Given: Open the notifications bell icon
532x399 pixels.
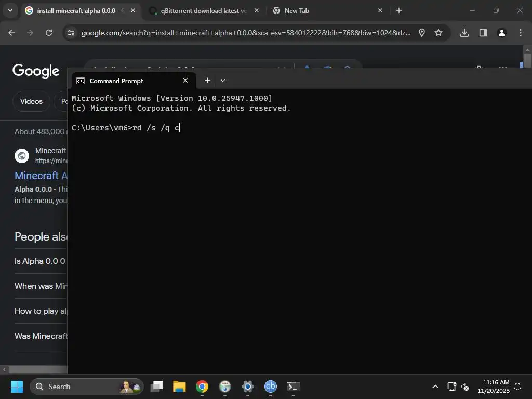Looking at the screenshot, I should click(518, 387).
